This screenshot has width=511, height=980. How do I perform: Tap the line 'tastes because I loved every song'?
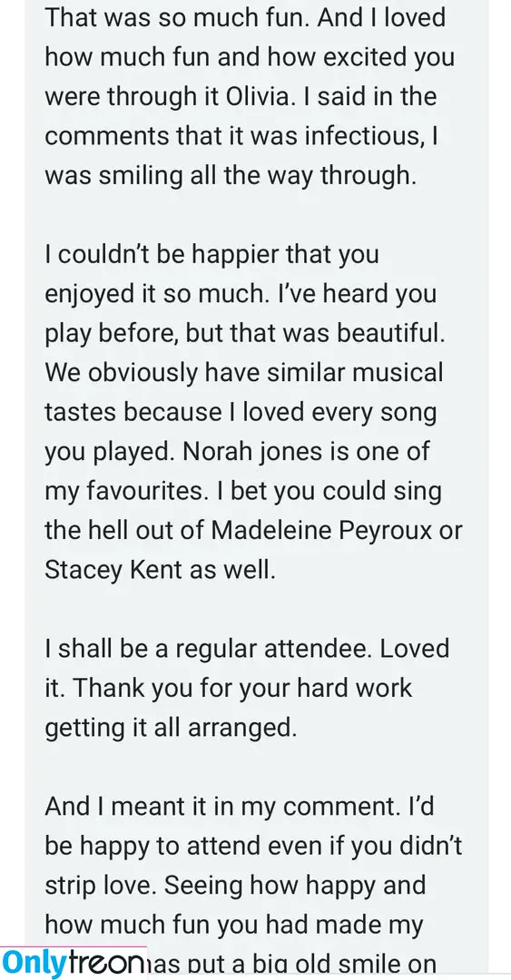click(241, 413)
